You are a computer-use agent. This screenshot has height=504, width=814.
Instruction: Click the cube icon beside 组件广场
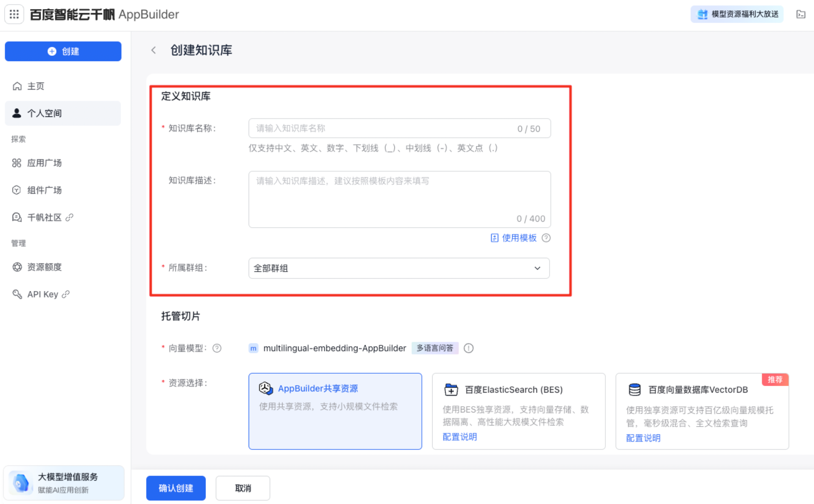click(17, 190)
